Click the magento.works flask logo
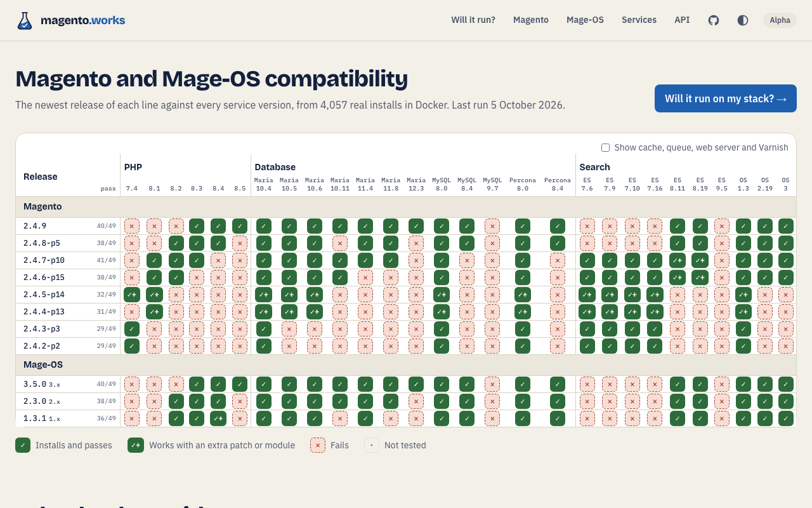The height and width of the screenshot is (508, 812). pos(24,20)
